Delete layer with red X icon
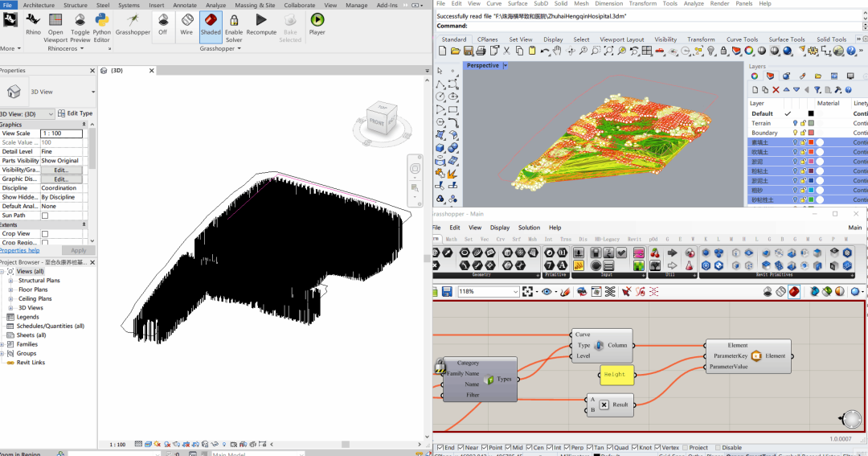868x456 pixels. 776,90
